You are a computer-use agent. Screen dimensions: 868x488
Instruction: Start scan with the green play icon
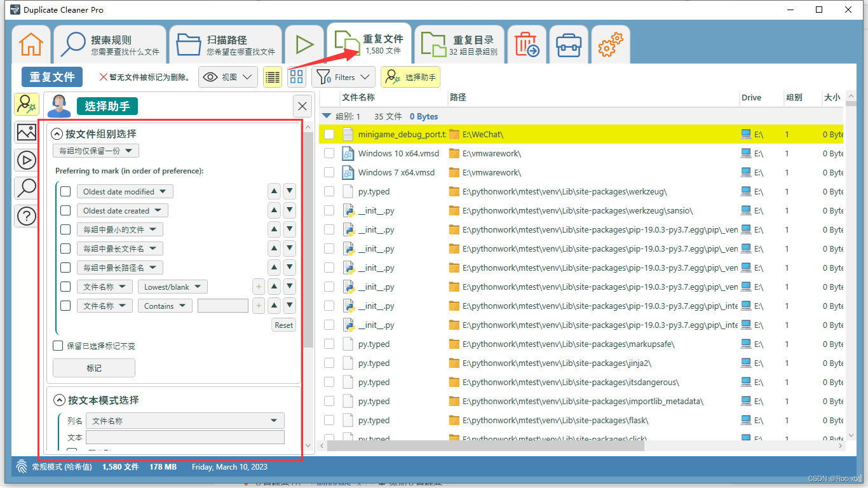pyautogui.click(x=304, y=44)
